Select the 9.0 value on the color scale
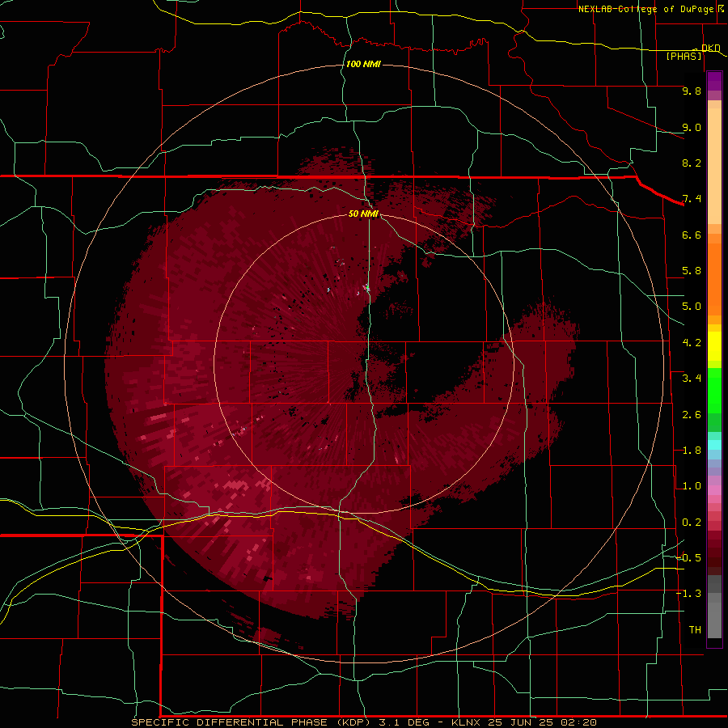 692,127
